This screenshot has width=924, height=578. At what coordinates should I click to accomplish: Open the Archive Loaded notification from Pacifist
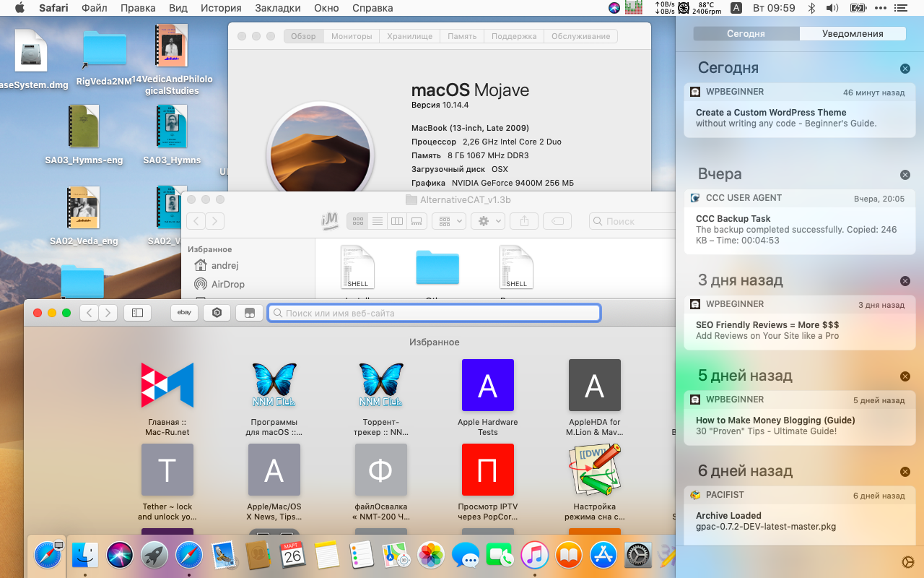800,515
